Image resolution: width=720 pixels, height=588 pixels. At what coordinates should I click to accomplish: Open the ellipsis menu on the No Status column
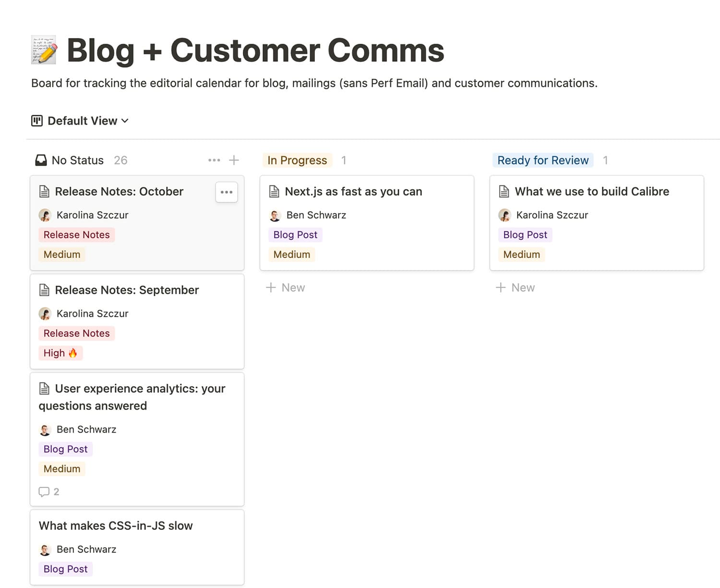coord(214,160)
